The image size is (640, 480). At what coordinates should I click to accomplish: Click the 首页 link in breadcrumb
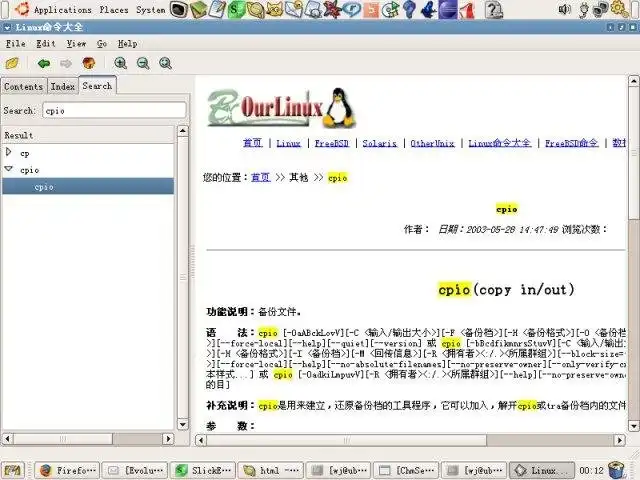click(261, 178)
